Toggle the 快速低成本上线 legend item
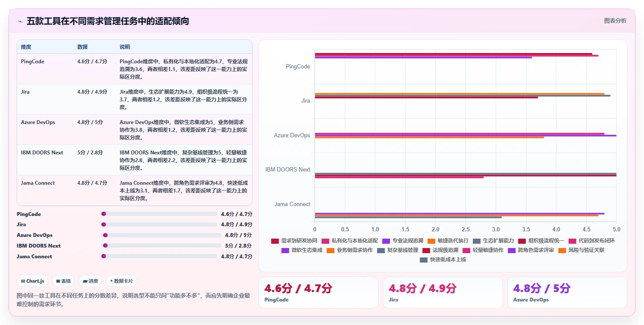 [443, 260]
